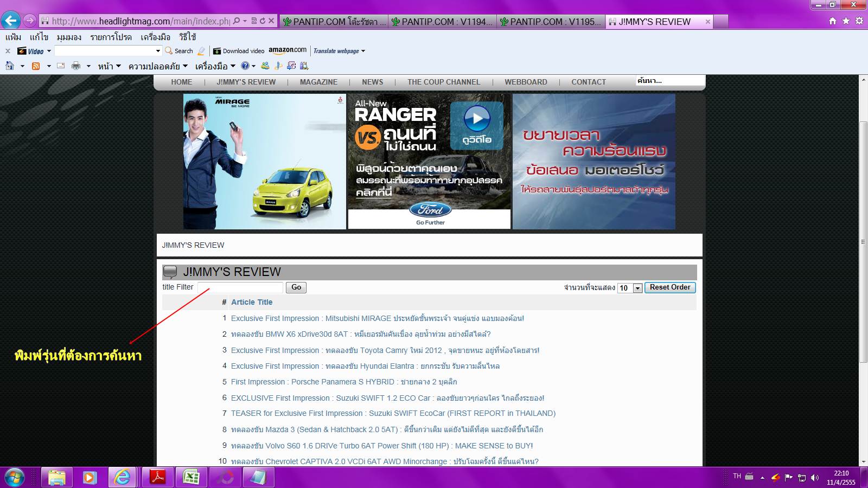Open the หน้า (Page) dropdown menu
This screenshot has width=868, height=488.
pos(109,66)
